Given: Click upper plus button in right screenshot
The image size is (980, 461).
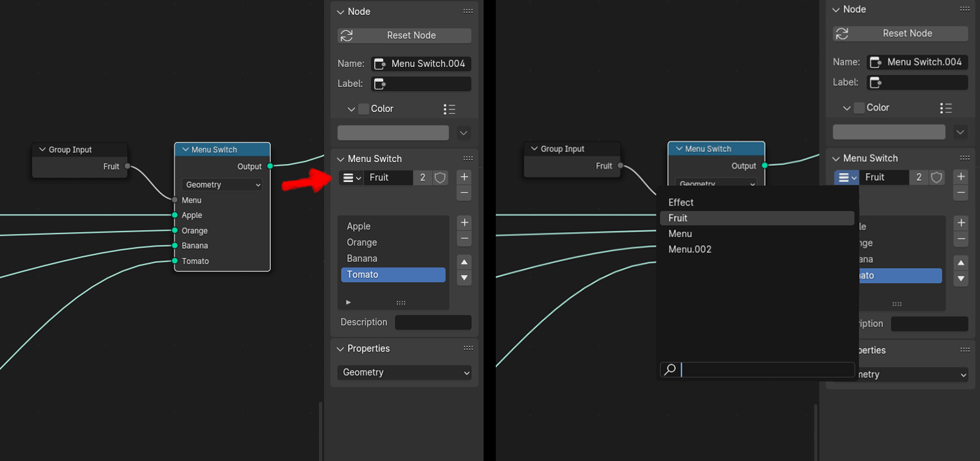Looking at the screenshot, I should [x=961, y=177].
